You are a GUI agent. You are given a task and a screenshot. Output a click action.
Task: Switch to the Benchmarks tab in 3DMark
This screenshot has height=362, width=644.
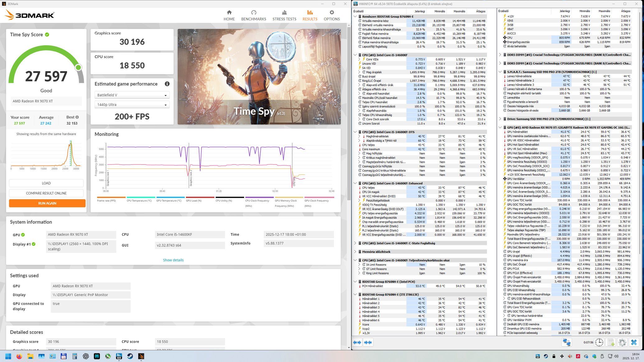coord(254,15)
